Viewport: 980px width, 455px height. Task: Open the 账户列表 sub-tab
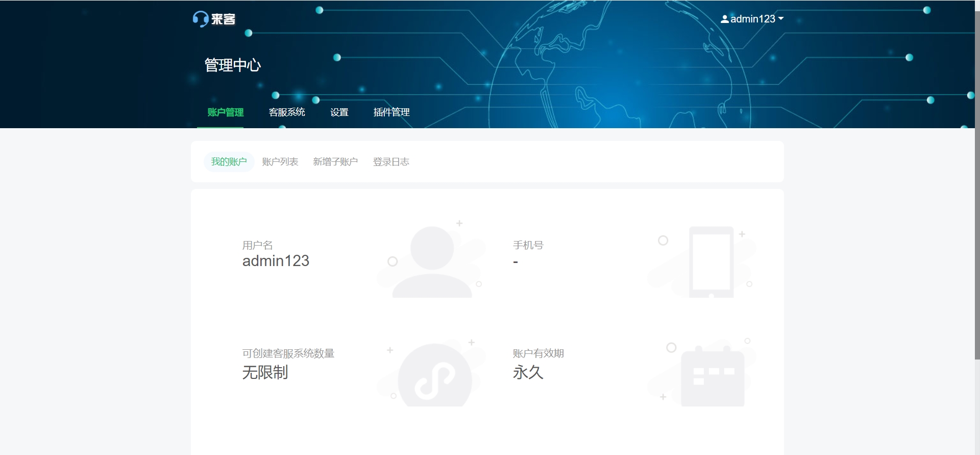280,162
